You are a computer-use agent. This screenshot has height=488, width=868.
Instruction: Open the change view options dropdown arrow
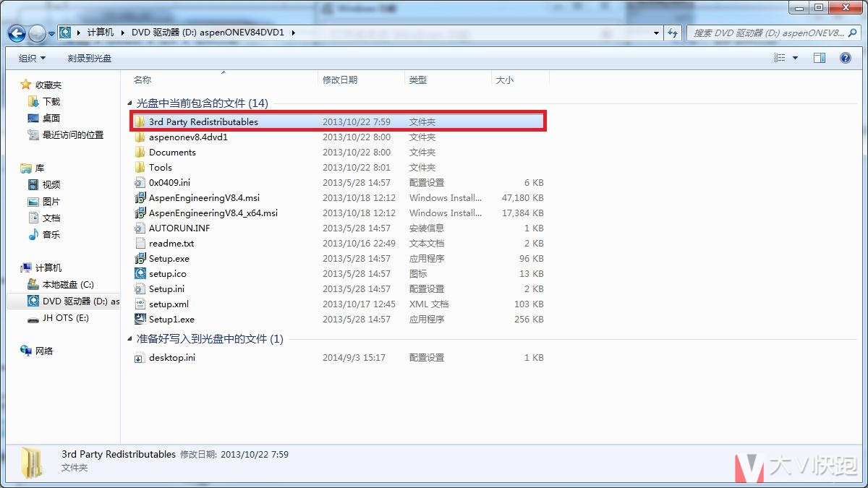click(796, 58)
